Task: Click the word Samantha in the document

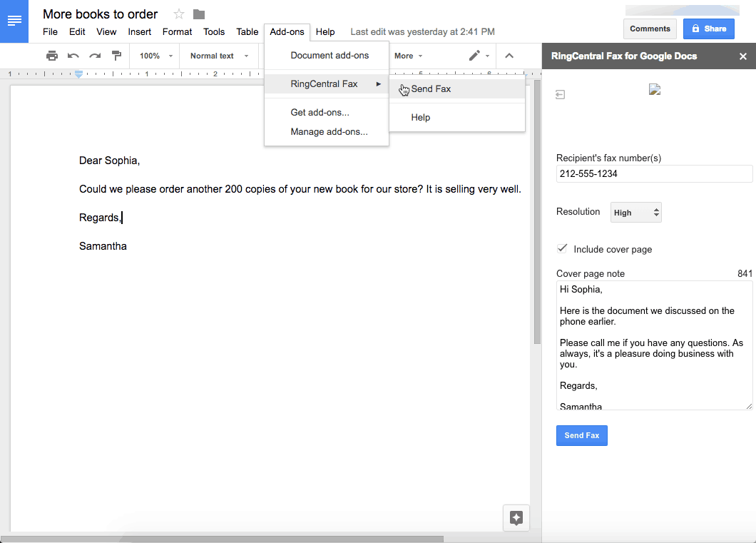Action: tap(103, 246)
